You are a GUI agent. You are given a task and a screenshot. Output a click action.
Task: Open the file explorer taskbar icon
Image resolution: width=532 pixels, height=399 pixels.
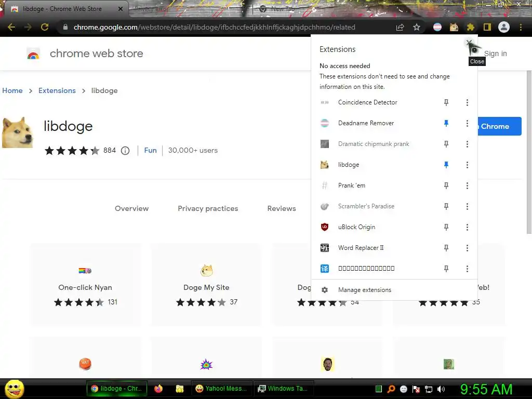click(x=179, y=389)
